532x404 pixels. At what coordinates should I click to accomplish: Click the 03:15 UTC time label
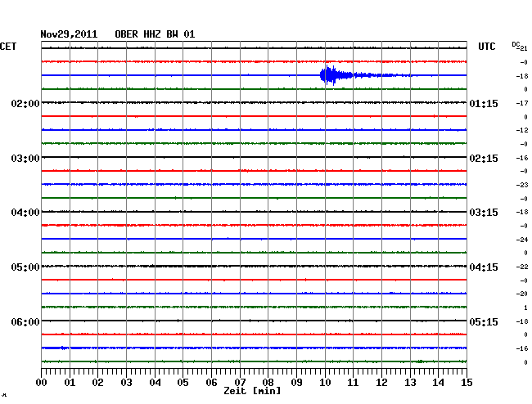pos(484,213)
